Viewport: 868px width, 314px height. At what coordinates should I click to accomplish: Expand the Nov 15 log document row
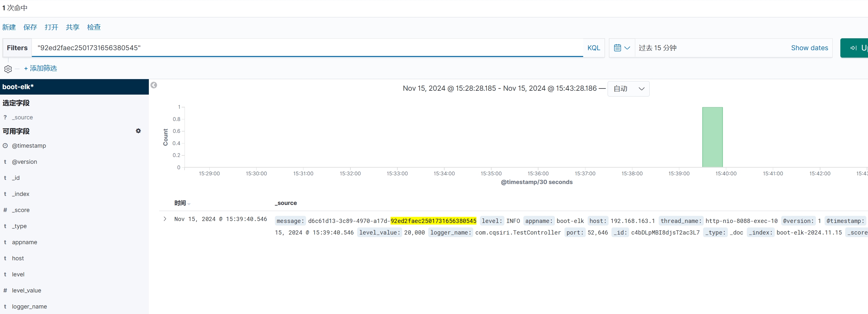(x=165, y=219)
